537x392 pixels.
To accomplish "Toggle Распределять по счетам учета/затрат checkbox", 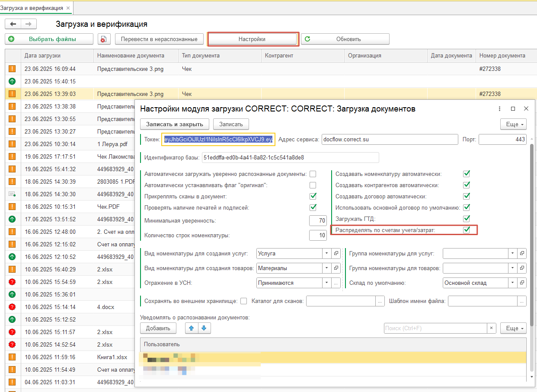I will pyautogui.click(x=467, y=230).
